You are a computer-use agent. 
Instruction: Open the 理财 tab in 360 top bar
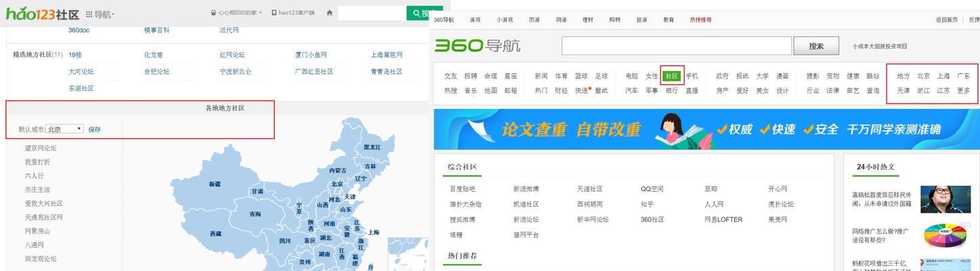tap(587, 20)
